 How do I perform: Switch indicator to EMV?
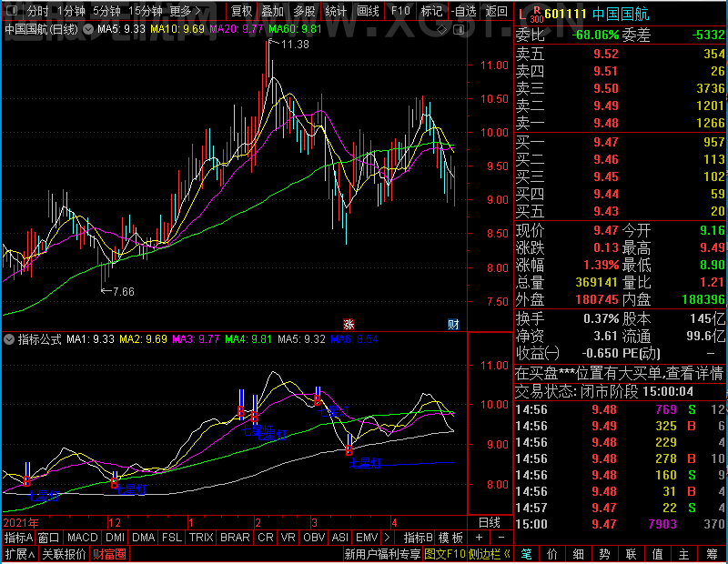click(367, 538)
